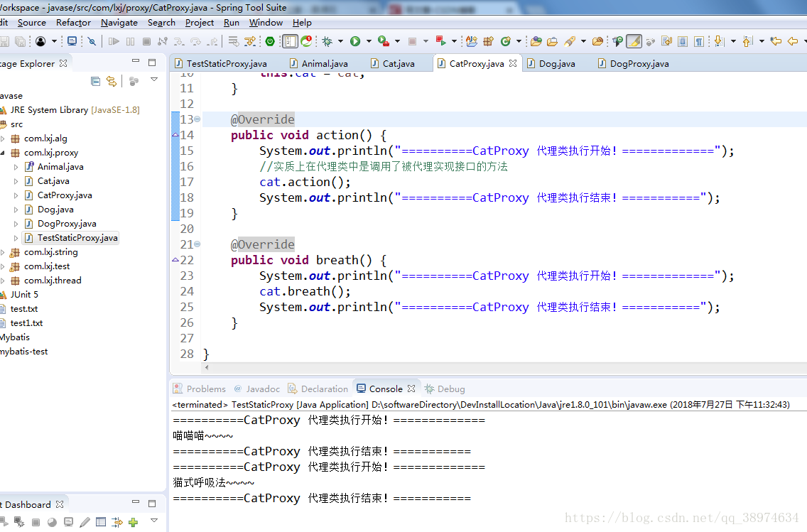Close the CatProxy.java editor tab
Image resolution: width=807 pixels, height=532 pixels.
pyautogui.click(x=513, y=63)
